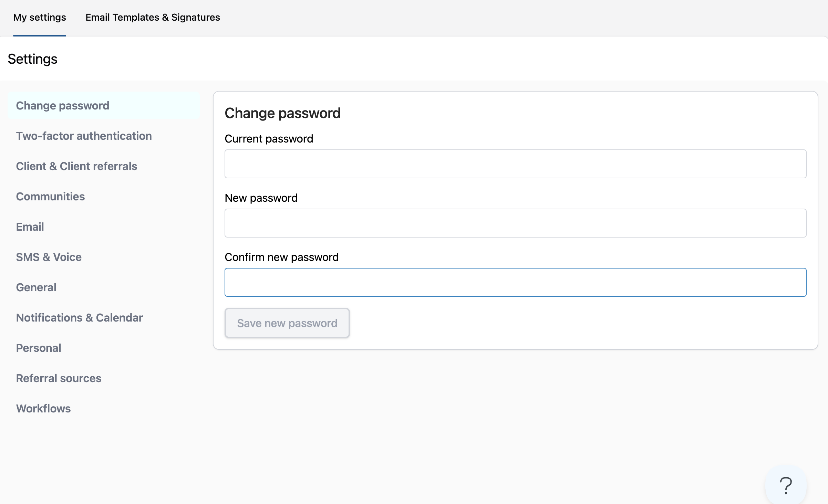Click the help question mark icon
Image resolution: width=828 pixels, height=504 pixels.
[786, 486]
